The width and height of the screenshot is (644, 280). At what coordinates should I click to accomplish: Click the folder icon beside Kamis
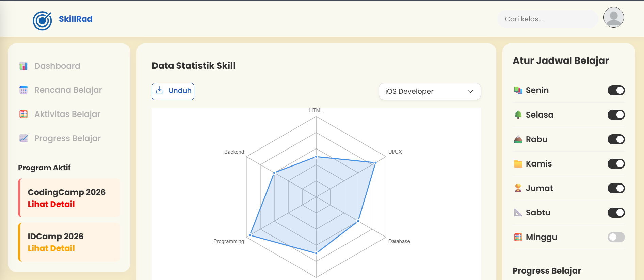[518, 163]
